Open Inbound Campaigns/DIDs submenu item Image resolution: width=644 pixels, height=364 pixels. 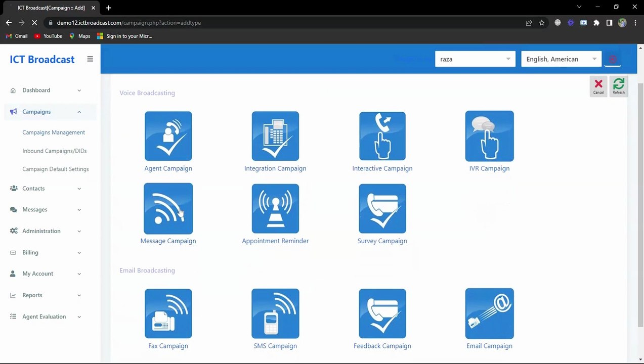pos(55,151)
